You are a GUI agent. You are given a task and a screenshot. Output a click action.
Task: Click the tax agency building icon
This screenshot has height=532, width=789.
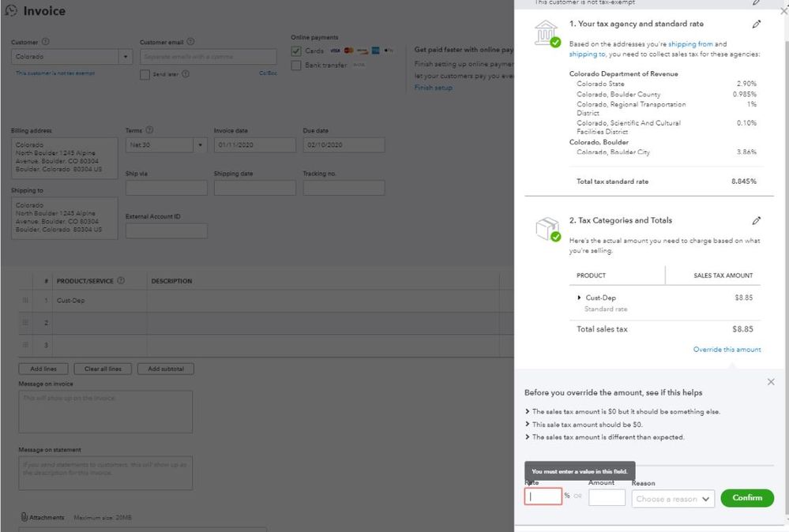[547, 33]
